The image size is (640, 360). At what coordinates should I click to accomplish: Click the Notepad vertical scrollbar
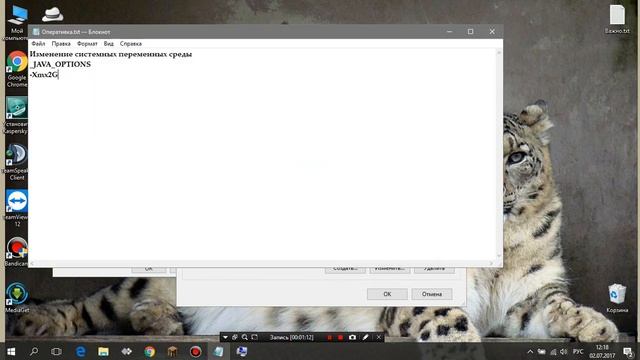(x=499, y=154)
